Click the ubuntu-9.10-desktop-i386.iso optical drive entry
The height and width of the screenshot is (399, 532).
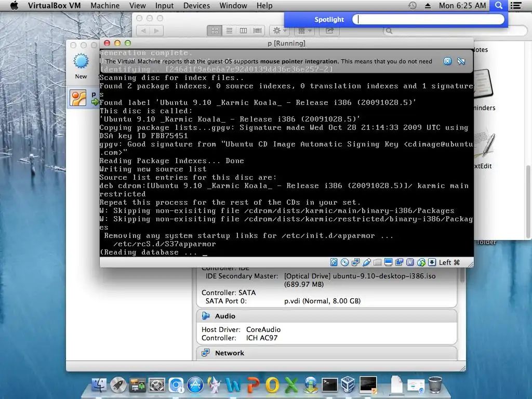(x=360, y=280)
